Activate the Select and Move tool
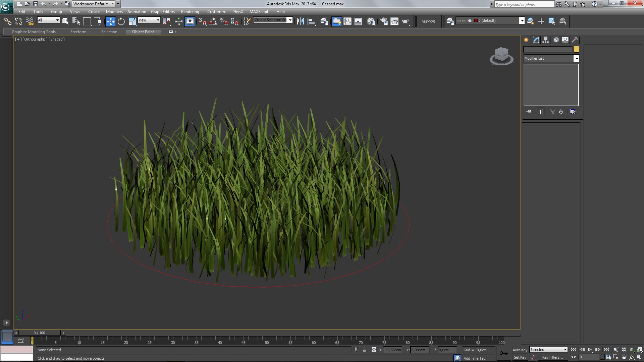The image size is (644, 362). [x=110, y=21]
